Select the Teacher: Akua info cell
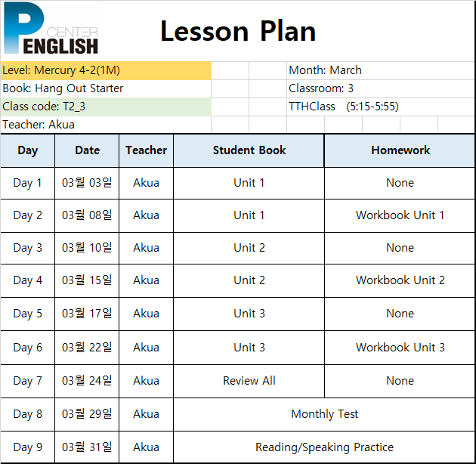The height and width of the screenshot is (464, 476). (106, 125)
